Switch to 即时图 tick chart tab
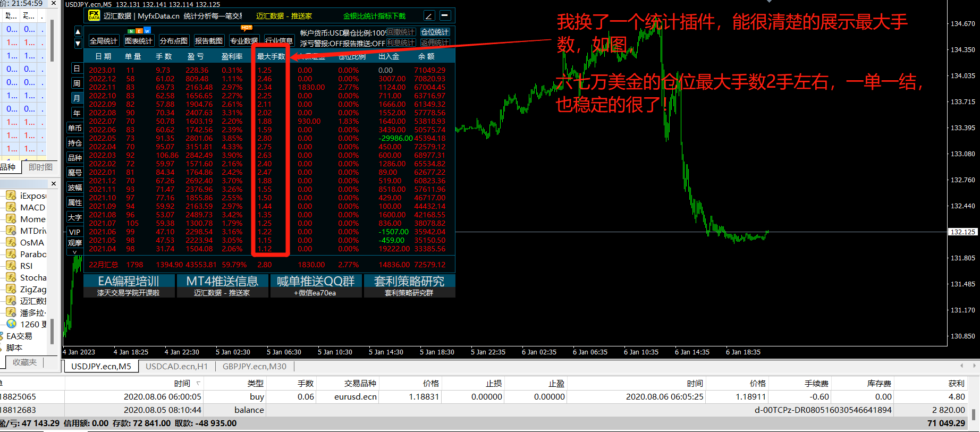 [40, 167]
